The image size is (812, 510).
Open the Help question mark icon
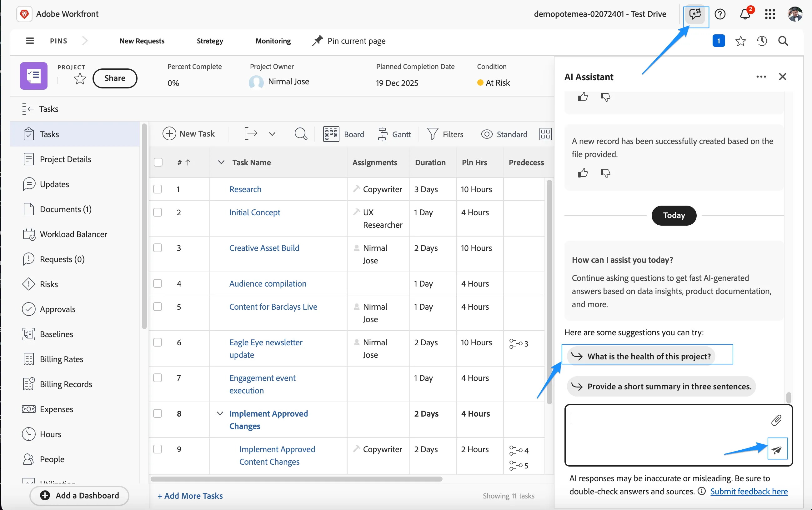720,14
